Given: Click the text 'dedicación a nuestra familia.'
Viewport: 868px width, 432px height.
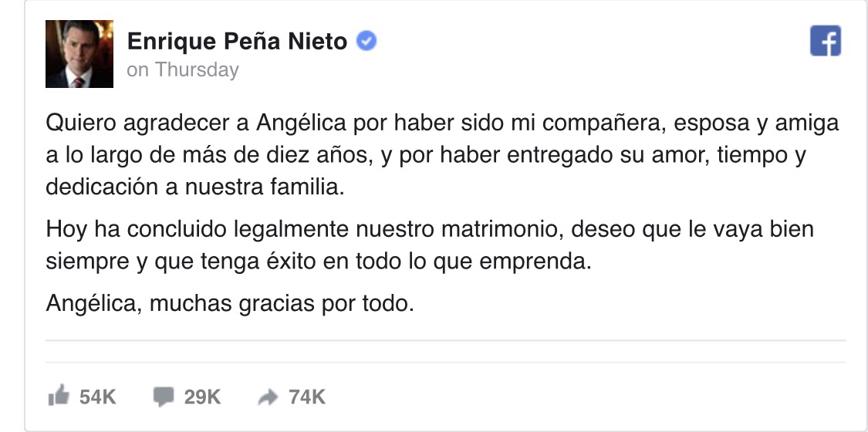Looking at the screenshot, I should pyautogui.click(x=195, y=187).
